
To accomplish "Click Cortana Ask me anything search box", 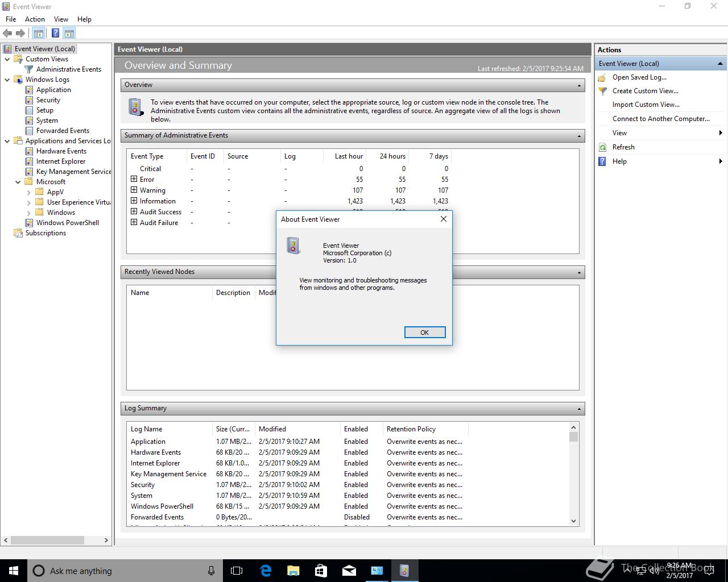I will click(125, 571).
